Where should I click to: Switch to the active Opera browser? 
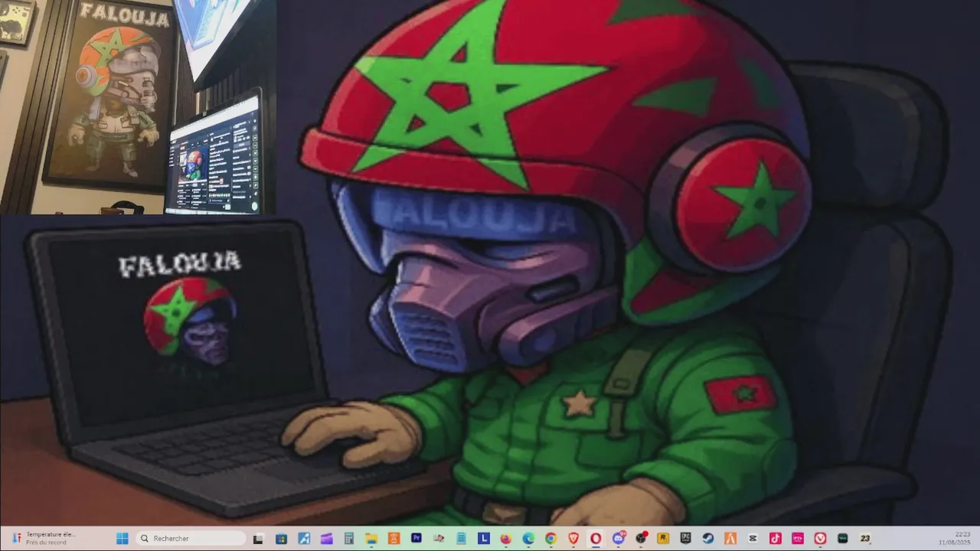[596, 538]
